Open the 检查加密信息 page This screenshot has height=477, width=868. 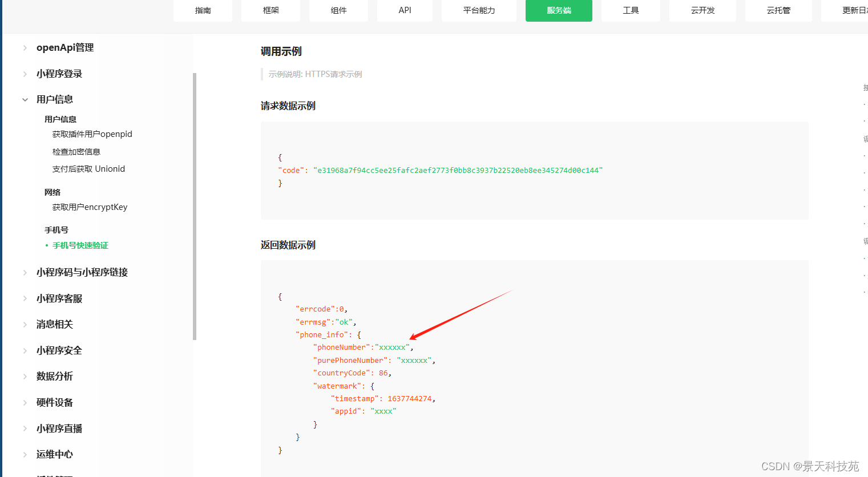pos(76,152)
